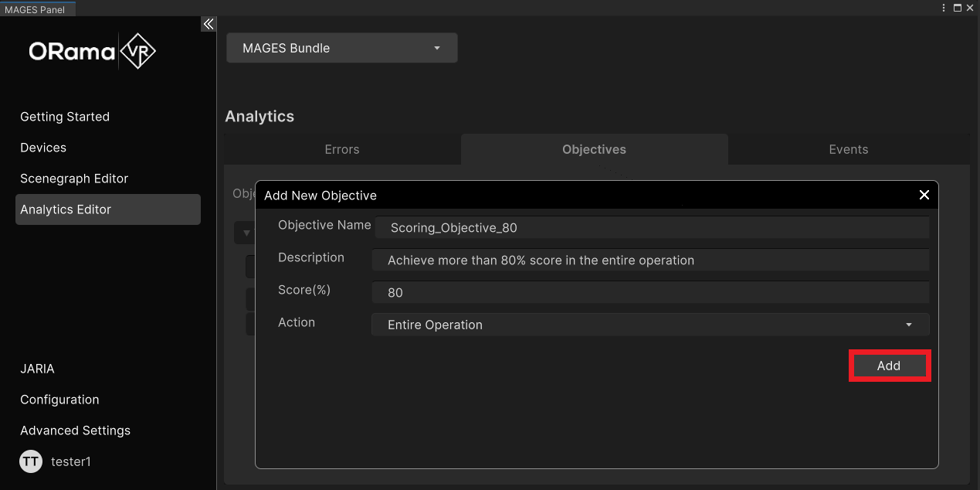Click into the Description text field
Screen dimensions: 980x490
pyautogui.click(x=649, y=260)
